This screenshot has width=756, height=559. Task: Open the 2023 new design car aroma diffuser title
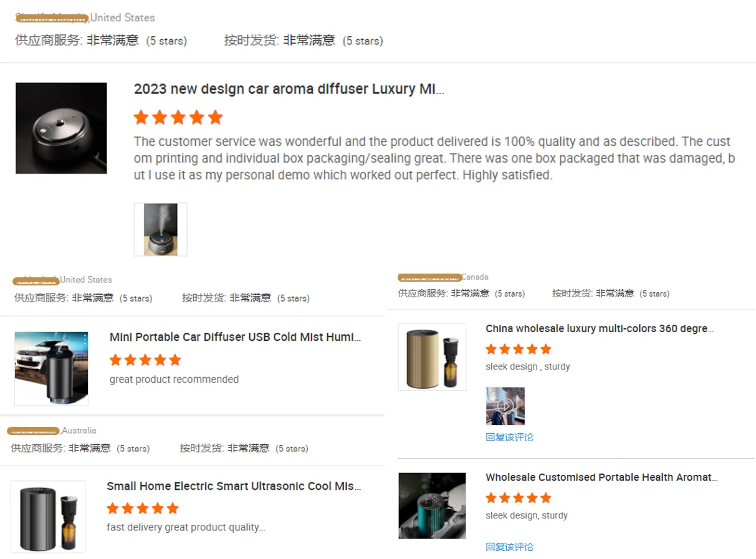click(x=289, y=89)
